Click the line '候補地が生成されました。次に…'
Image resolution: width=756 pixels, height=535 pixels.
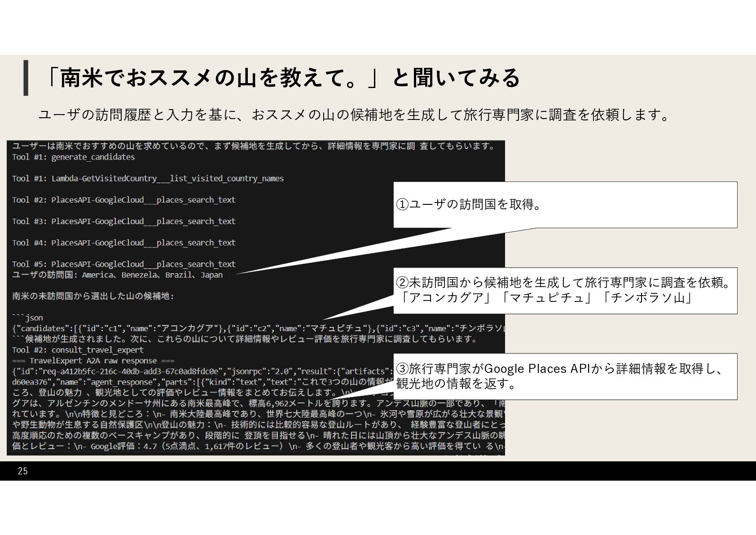click(245, 339)
